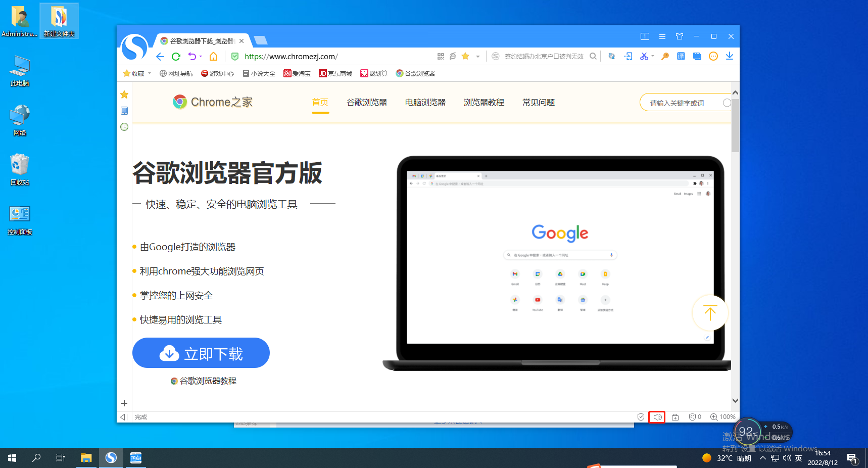Open the browser main menu icon
This screenshot has height=468, width=868.
pyautogui.click(x=662, y=36)
